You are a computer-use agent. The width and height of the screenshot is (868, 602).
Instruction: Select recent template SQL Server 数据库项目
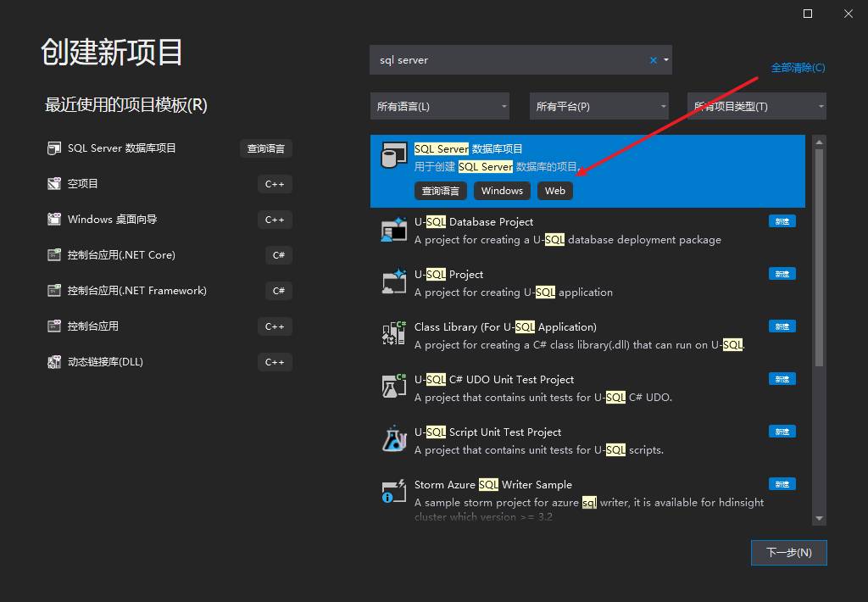pos(122,148)
